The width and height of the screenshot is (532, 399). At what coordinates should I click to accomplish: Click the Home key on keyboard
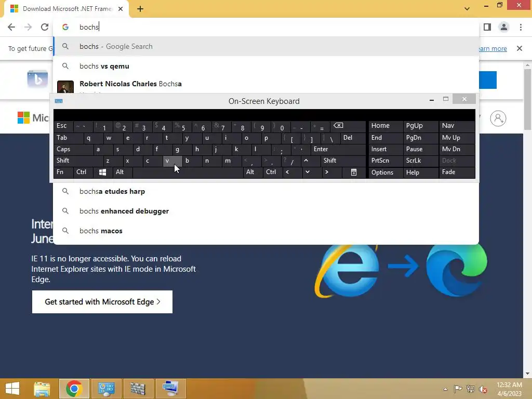[386, 126]
